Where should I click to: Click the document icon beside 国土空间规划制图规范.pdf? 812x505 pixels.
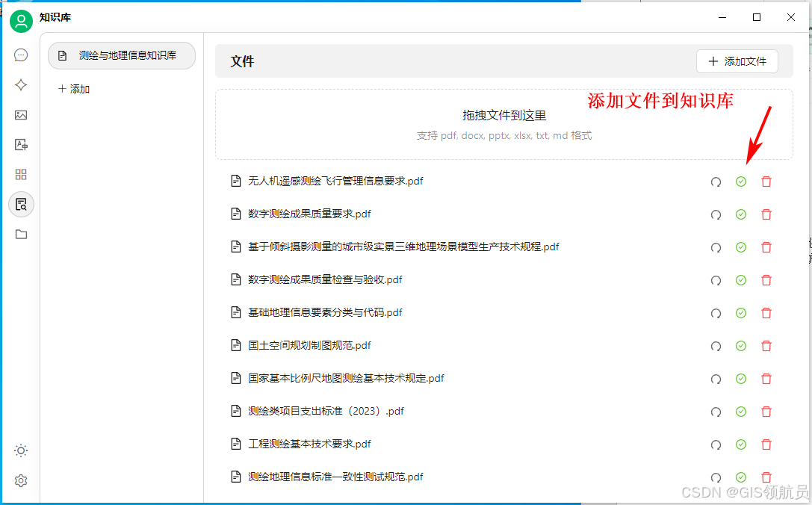tap(235, 345)
